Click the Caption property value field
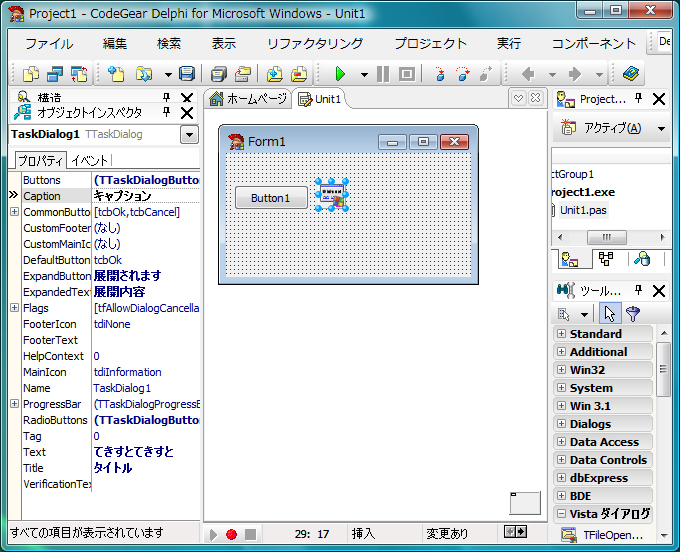Screen dimensions: 680x552 click(x=146, y=196)
